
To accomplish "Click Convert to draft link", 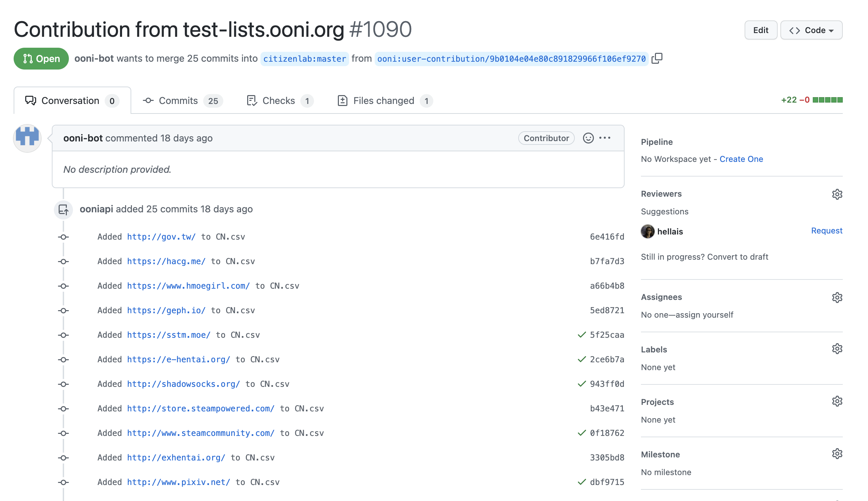I will coord(737,257).
